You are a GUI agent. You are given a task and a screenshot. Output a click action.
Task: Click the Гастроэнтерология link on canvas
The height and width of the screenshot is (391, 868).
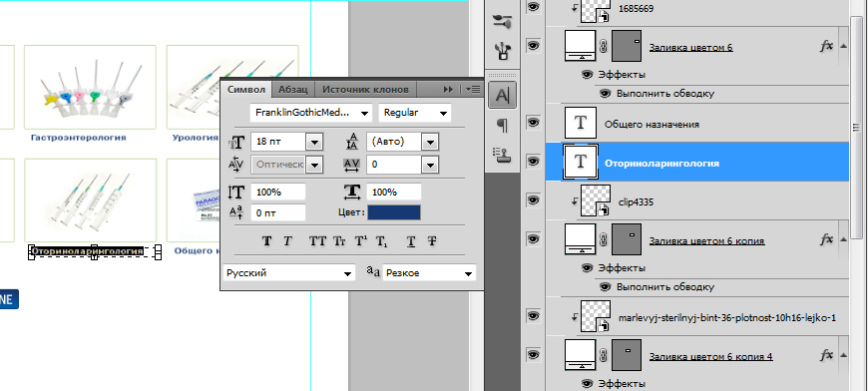tap(79, 138)
